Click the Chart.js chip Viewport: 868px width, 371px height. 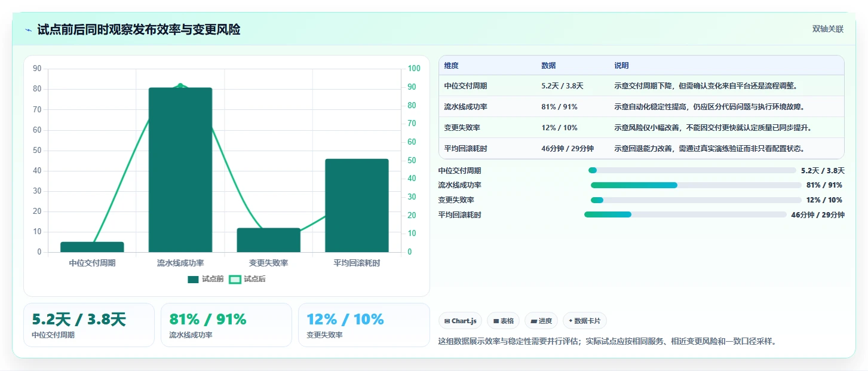point(460,321)
